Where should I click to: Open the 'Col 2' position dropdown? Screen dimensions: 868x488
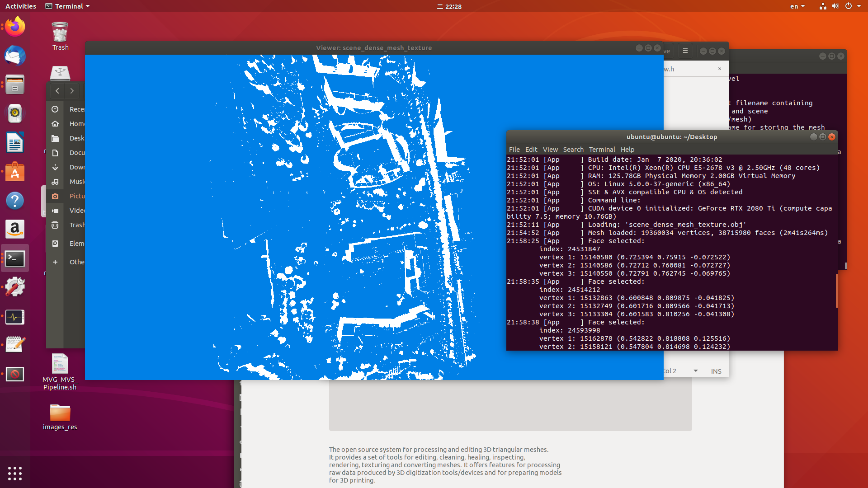pyautogui.click(x=695, y=370)
